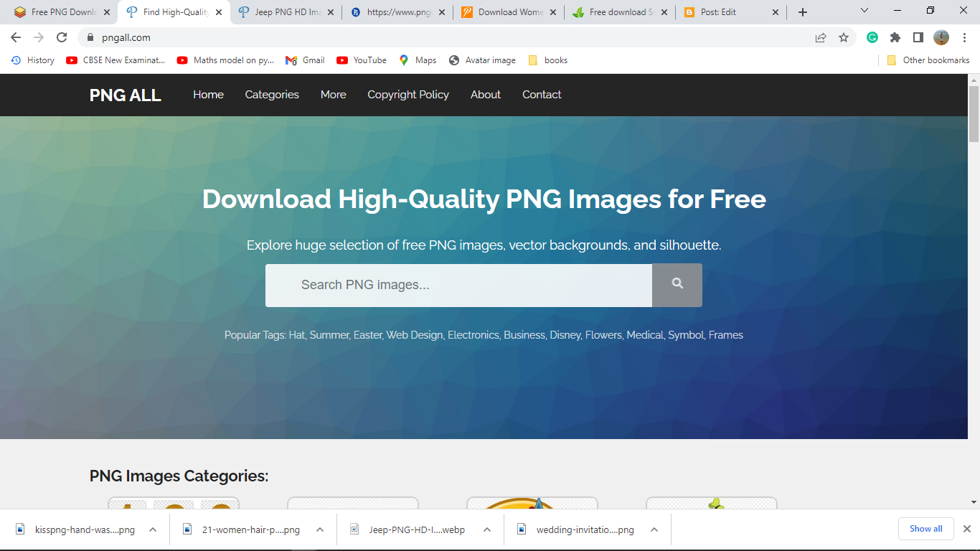
Task: Expand options for kisspng-hand-was download
Action: [153, 529]
